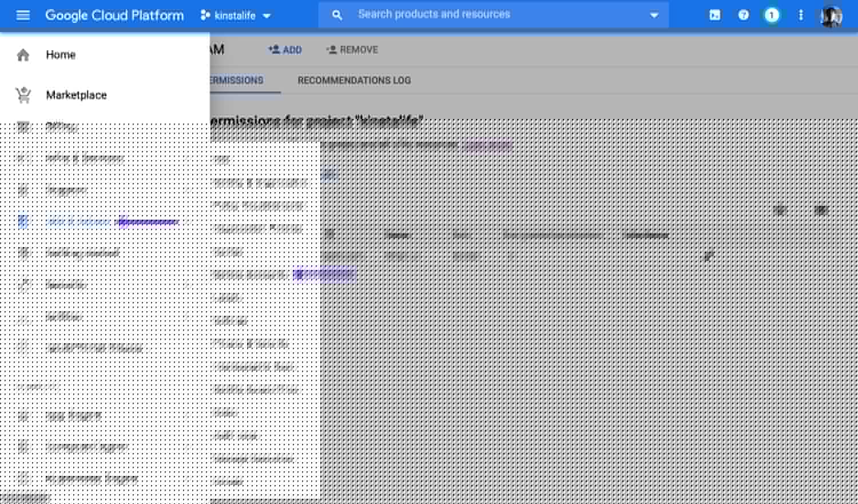Switch to the Permissions tab
This screenshot has height=504, width=858.
(245, 81)
